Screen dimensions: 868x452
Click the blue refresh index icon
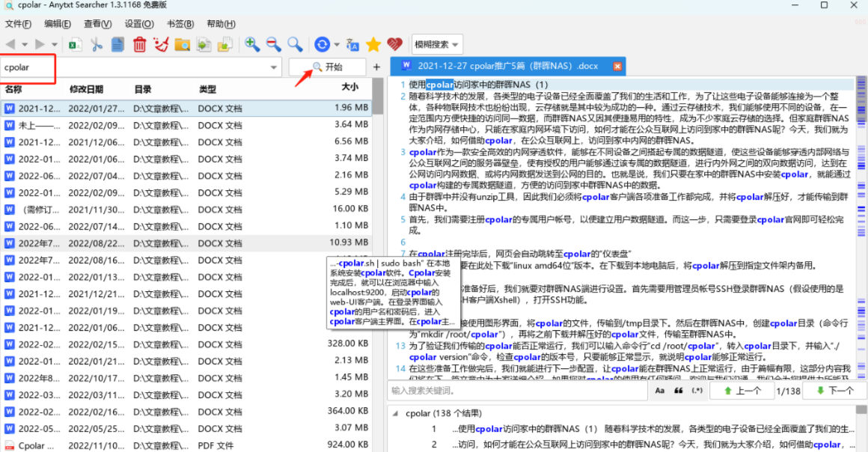(322, 45)
